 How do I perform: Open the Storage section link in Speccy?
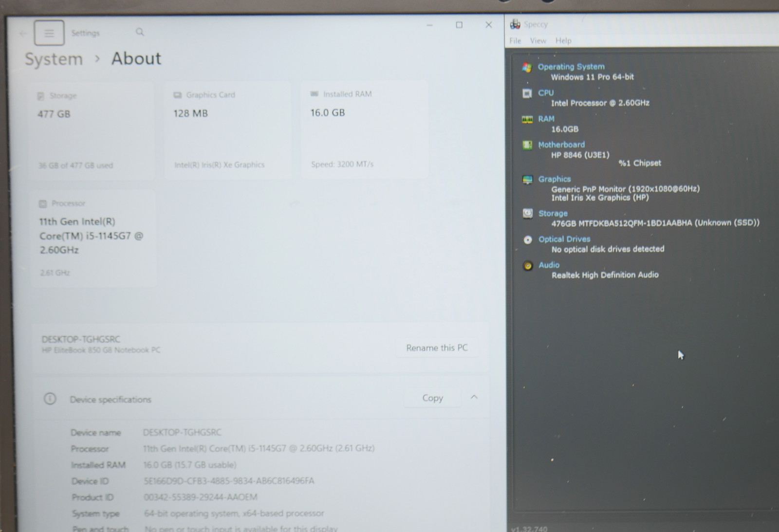tap(553, 213)
